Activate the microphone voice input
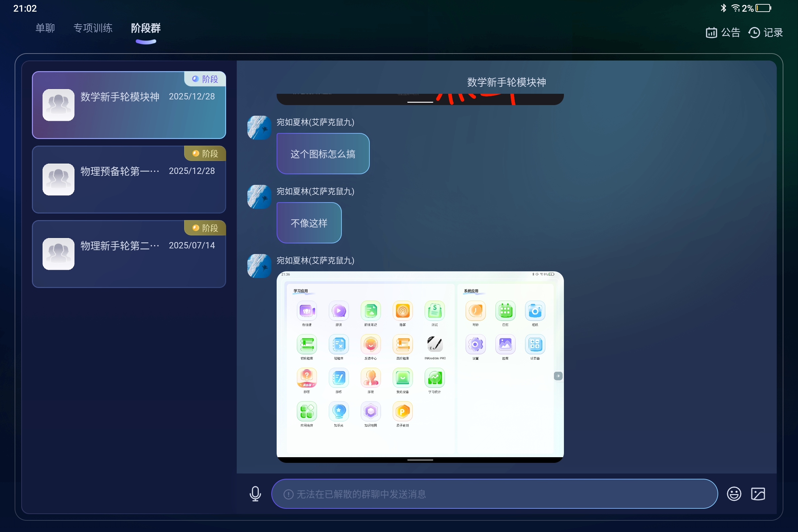This screenshot has height=532, width=798. pos(255,494)
